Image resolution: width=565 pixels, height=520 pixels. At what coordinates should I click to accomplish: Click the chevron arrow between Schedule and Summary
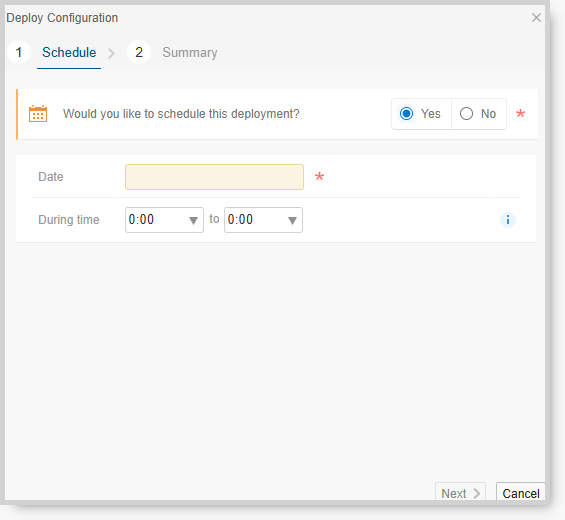tap(111, 54)
